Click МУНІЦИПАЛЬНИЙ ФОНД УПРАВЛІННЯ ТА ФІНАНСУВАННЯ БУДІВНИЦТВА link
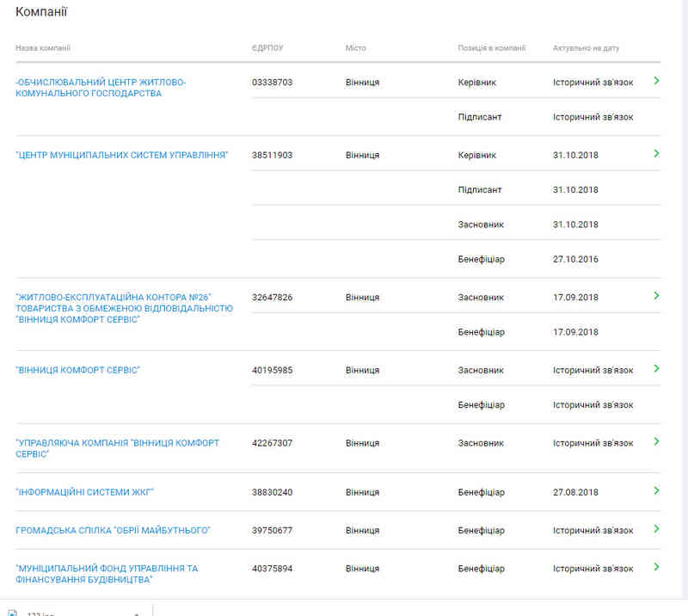Screen dimensions: 688x616 [x=107, y=574]
